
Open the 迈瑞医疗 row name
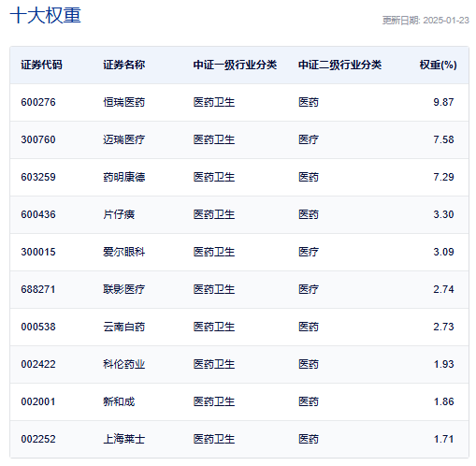coord(124,139)
